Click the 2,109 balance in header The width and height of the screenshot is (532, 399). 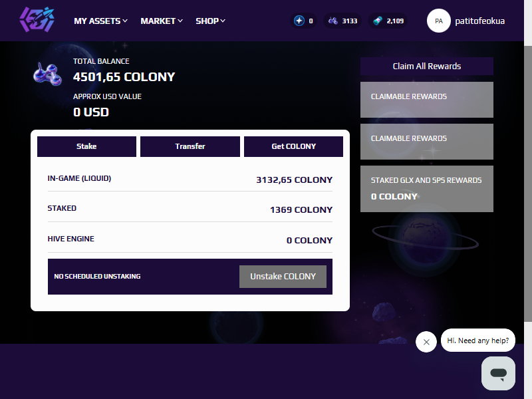(x=395, y=21)
